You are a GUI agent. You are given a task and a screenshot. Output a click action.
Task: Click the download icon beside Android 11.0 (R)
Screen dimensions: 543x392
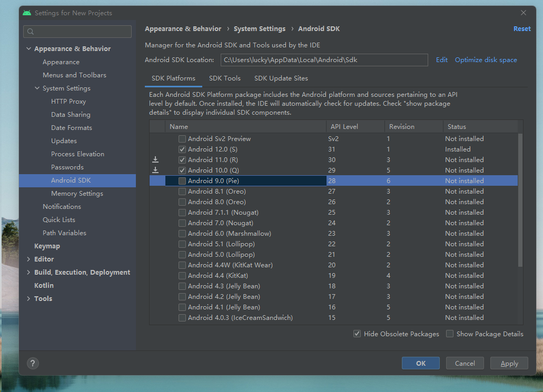tap(155, 159)
